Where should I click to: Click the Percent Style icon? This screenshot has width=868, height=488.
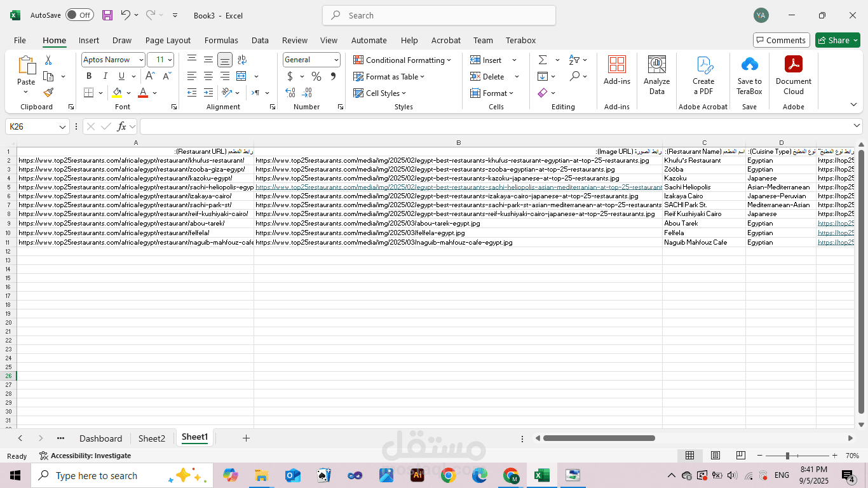[316, 76]
